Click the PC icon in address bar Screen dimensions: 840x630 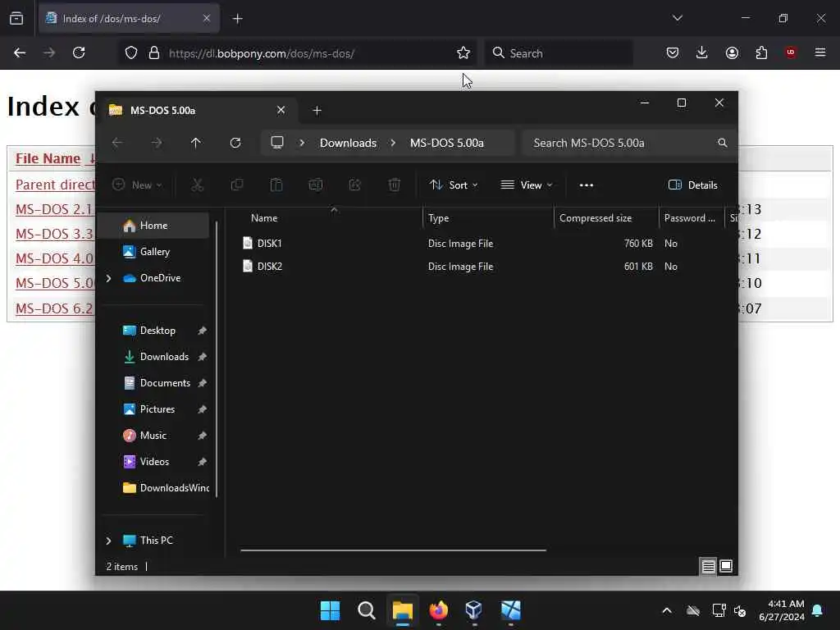(277, 143)
